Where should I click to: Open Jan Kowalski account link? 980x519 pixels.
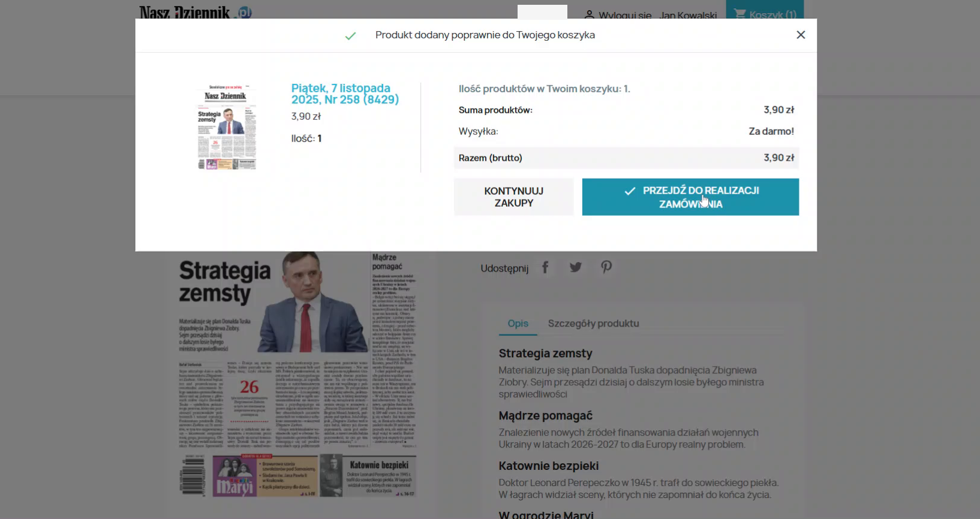[688, 15]
